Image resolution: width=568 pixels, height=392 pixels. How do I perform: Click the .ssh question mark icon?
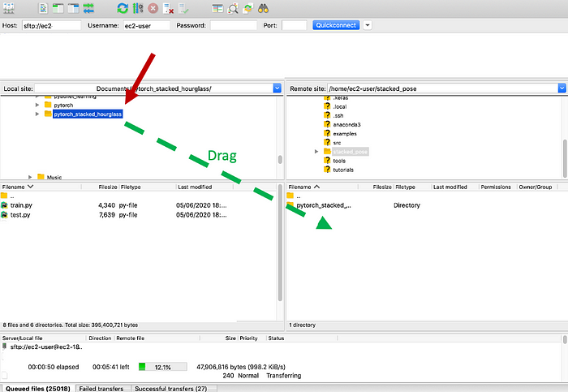point(327,115)
